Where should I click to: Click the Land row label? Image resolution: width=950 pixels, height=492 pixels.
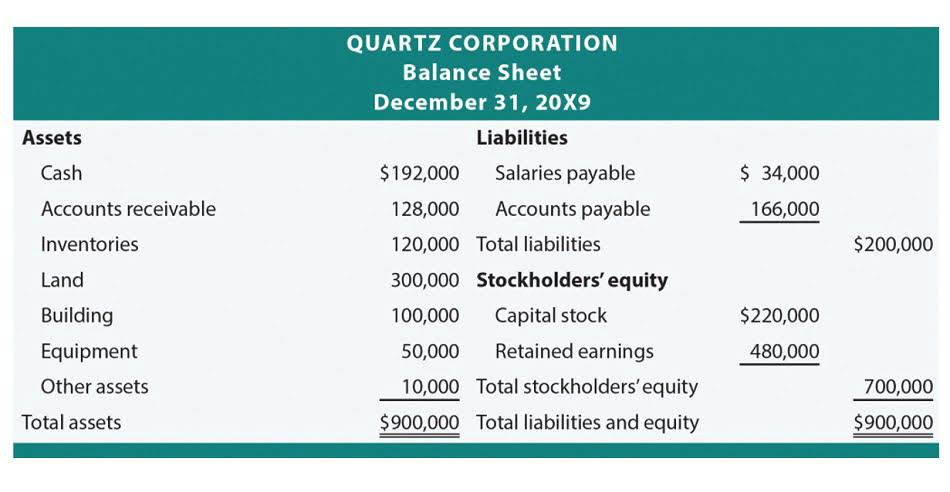point(62,280)
